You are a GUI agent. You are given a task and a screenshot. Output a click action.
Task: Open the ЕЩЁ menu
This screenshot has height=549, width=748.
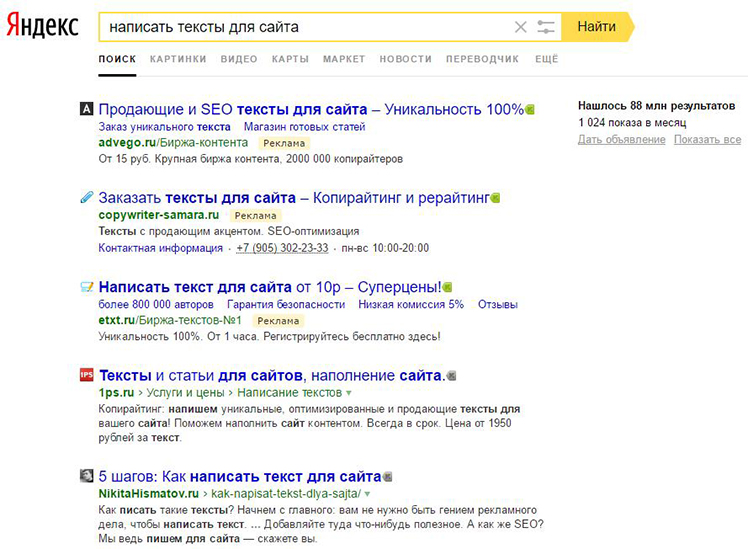pyautogui.click(x=546, y=59)
